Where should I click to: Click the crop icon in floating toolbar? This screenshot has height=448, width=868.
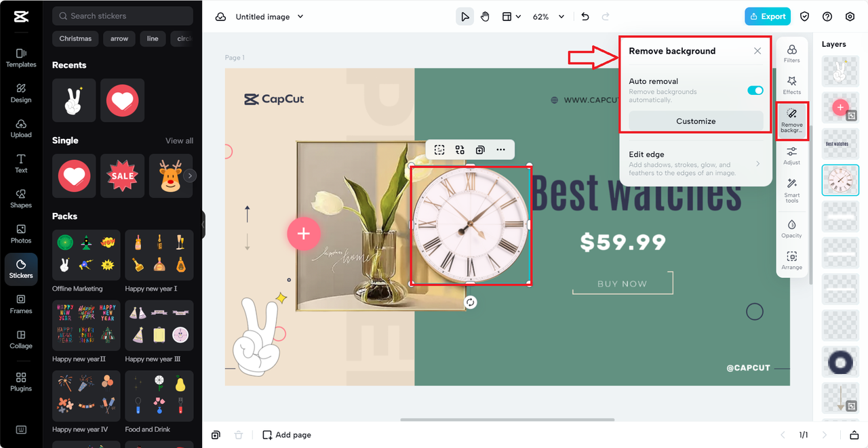point(439,150)
